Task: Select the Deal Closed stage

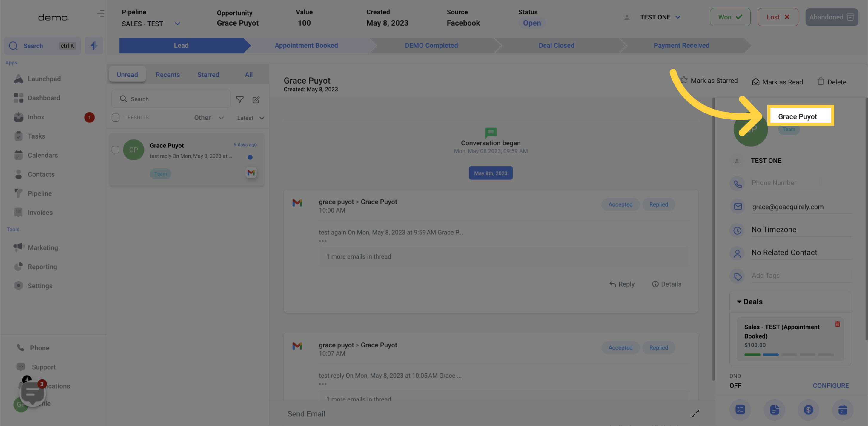Action: [556, 45]
